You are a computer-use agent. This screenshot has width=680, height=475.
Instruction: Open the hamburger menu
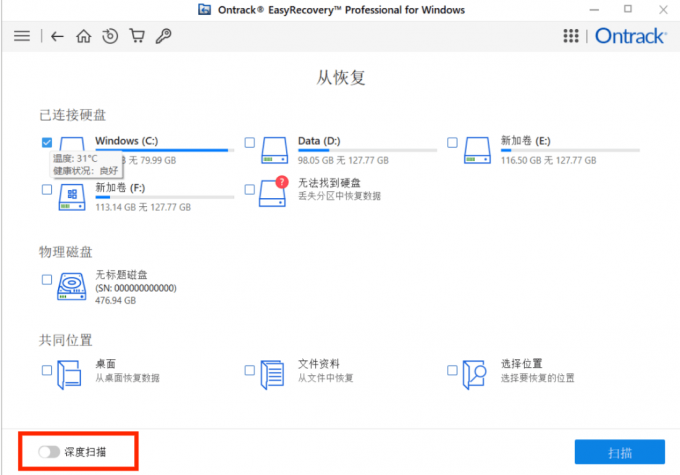[22, 36]
